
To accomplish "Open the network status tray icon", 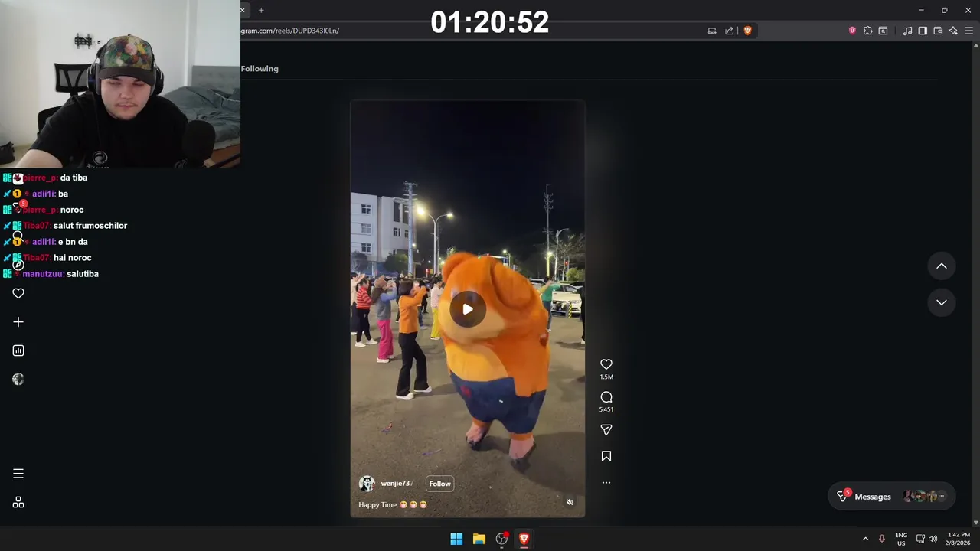I will (921, 539).
